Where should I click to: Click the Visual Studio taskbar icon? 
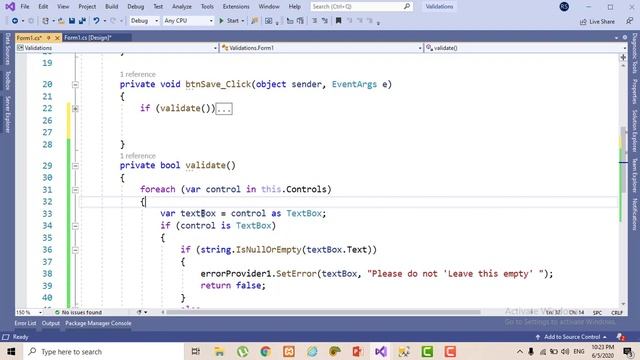[x=380, y=351]
